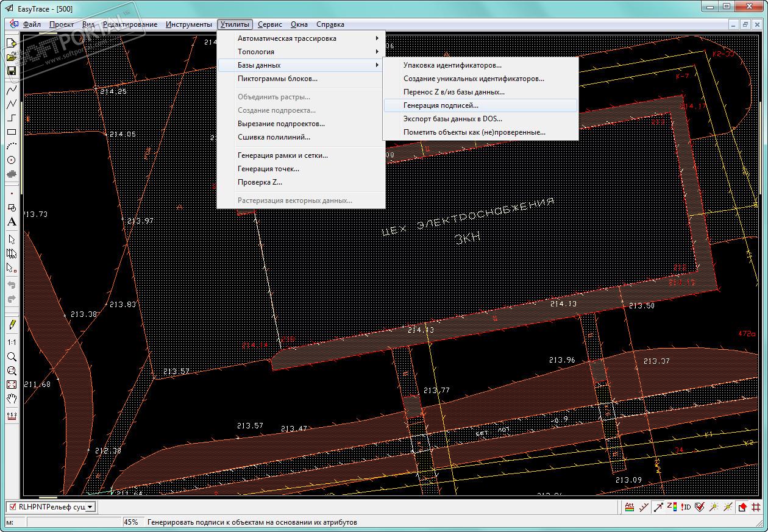Click Экспорт базы данных в DOS entry

(x=452, y=119)
